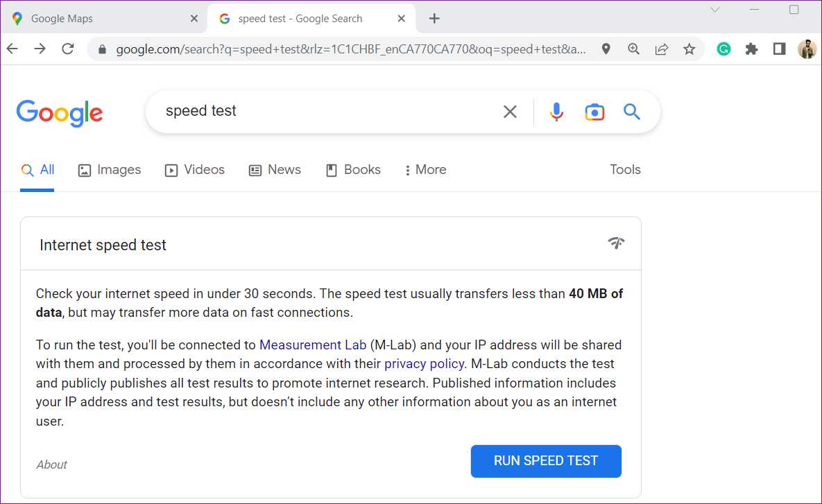Click the speed test search field
Image resolution: width=822 pixels, height=504 pixels.
326,112
